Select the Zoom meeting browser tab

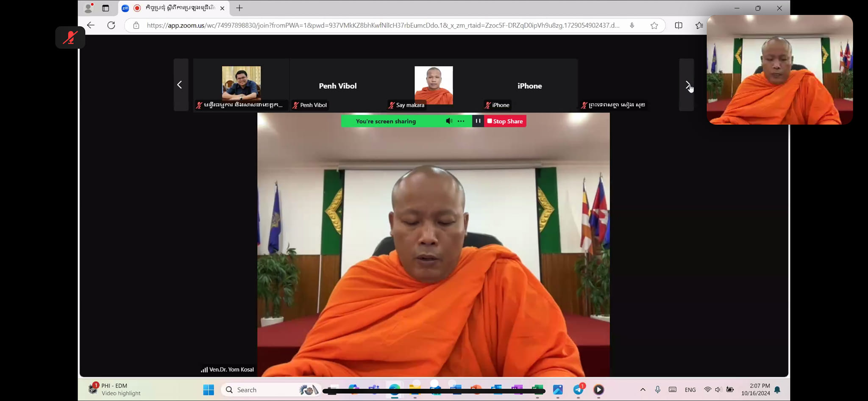tap(174, 8)
